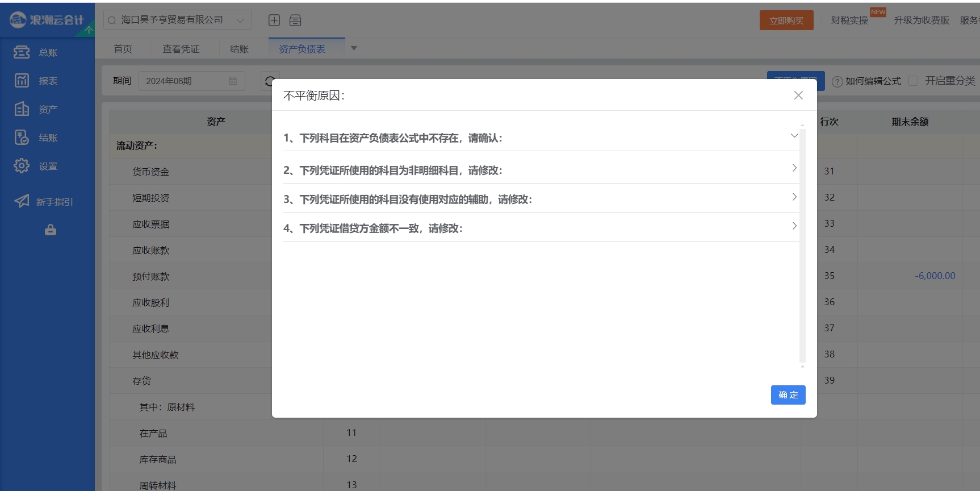
Task: Click the 应收账款 row
Action: pos(150,250)
